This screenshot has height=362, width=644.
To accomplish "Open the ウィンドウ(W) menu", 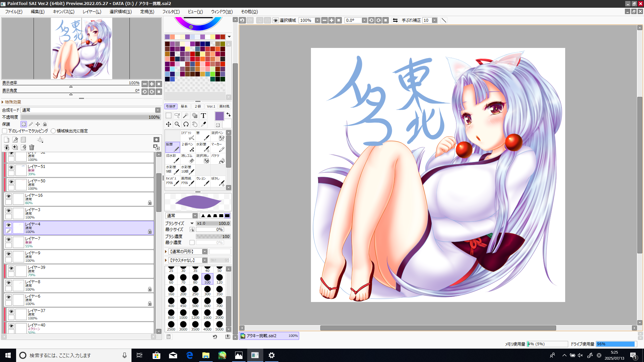I will (222, 12).
